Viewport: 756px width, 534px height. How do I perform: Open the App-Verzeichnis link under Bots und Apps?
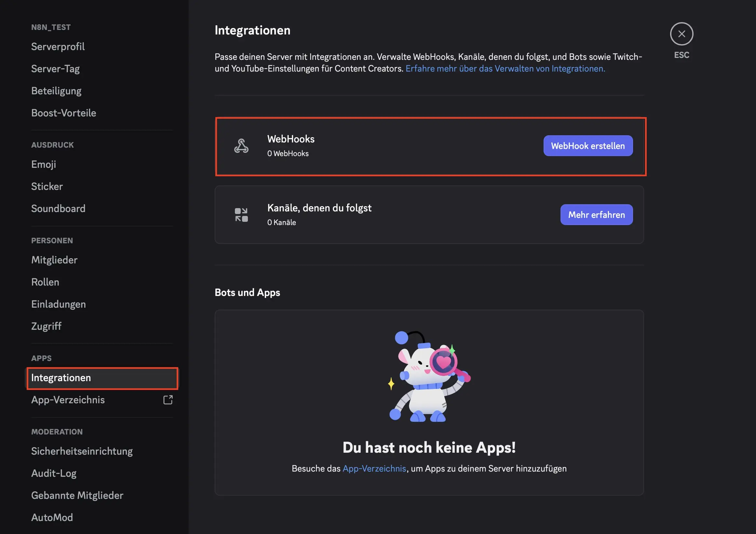pyautogui.click(x=374, y=468)
